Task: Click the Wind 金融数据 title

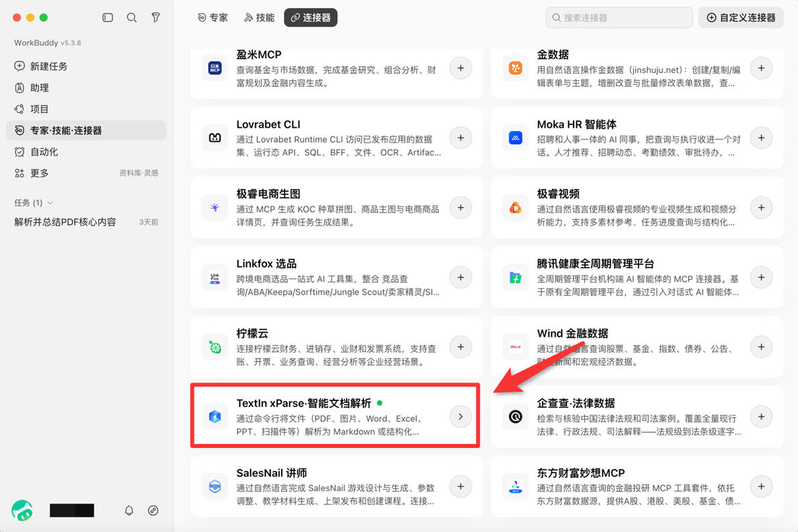Action: 572,333
